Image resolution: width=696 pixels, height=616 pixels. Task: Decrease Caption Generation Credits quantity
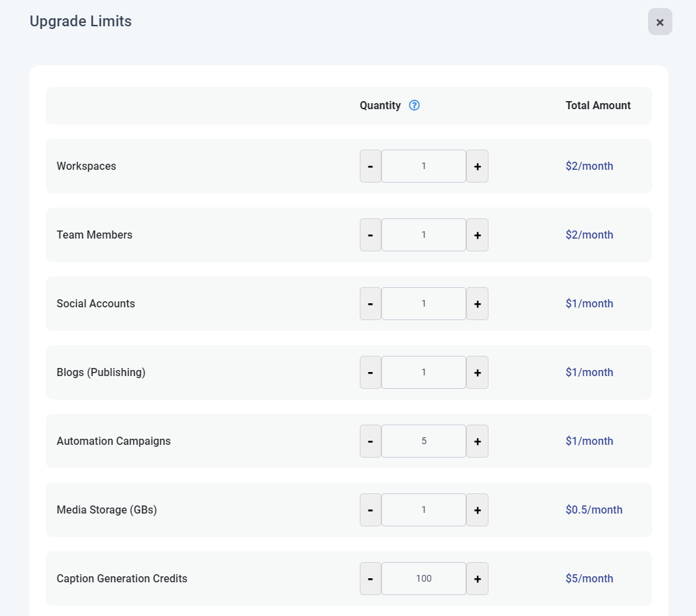tap(371, 579)
